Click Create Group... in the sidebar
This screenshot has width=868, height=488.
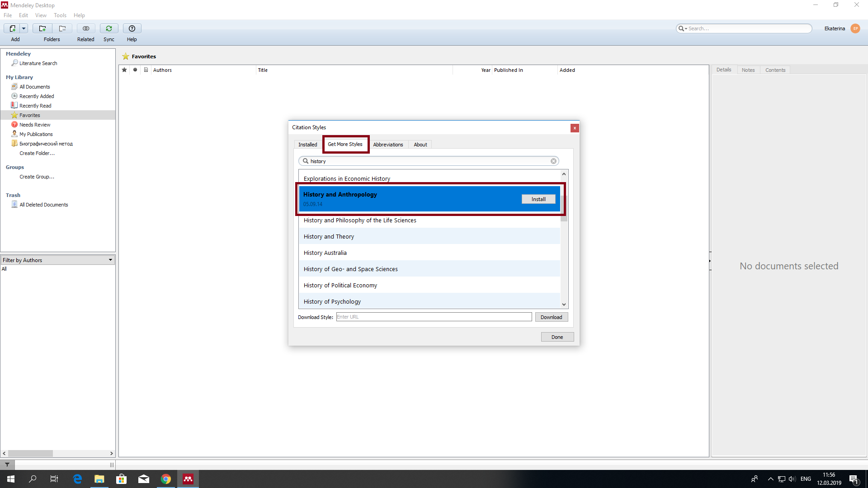click(37, 177)
